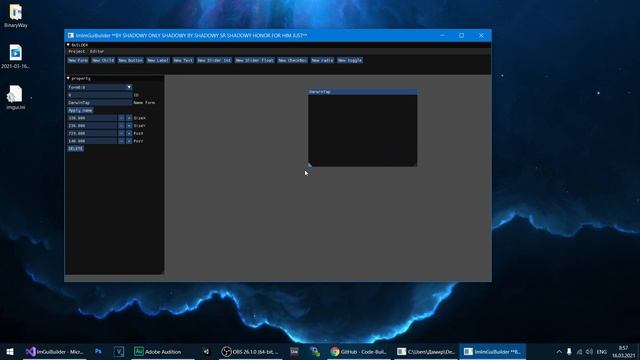Increase PosY with plus stepper
This screenshot has width=640, height=360.
(x=129, y=141)
